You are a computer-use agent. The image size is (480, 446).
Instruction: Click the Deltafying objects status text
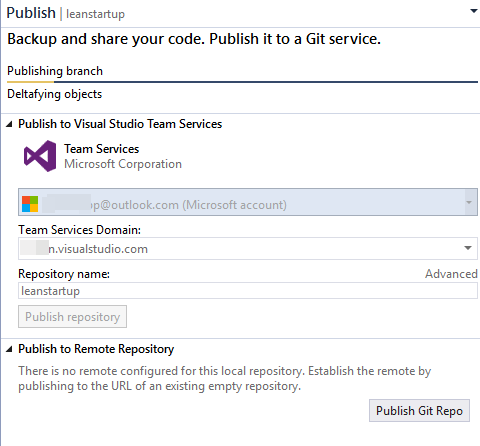click(55, 94)
